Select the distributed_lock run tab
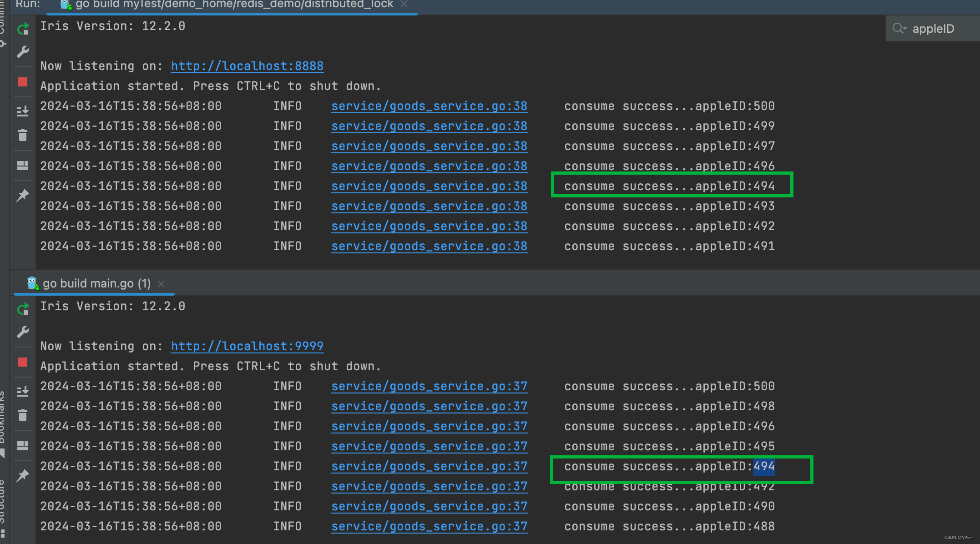 click(234, 5)
